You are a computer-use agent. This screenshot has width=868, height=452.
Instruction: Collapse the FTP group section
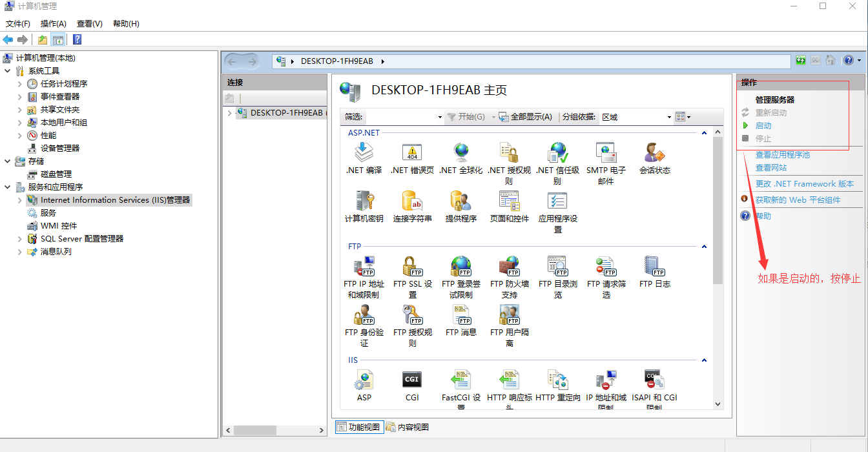tap(704, 247)
